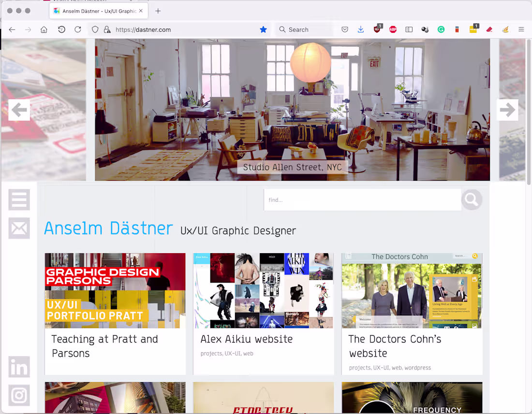The height and width of the screenshot is (414, 532).
Task: Toggle the bookmark star in the address bar
Action: [263, 29]
